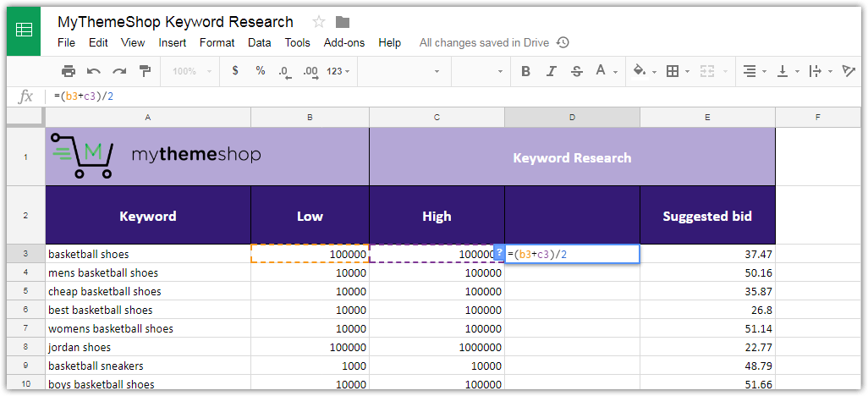Click the Redo arrow
Viewport: 868px width, 396px height.
pyautogui.click(x=119, y=71)
